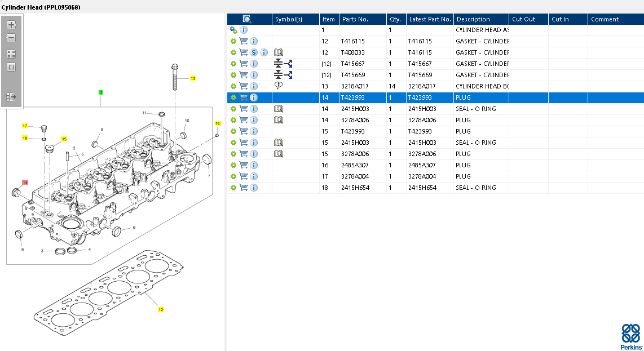Sort table by Parts No. column
Viewport: 644px width, 351px height.
pos(355,19)
